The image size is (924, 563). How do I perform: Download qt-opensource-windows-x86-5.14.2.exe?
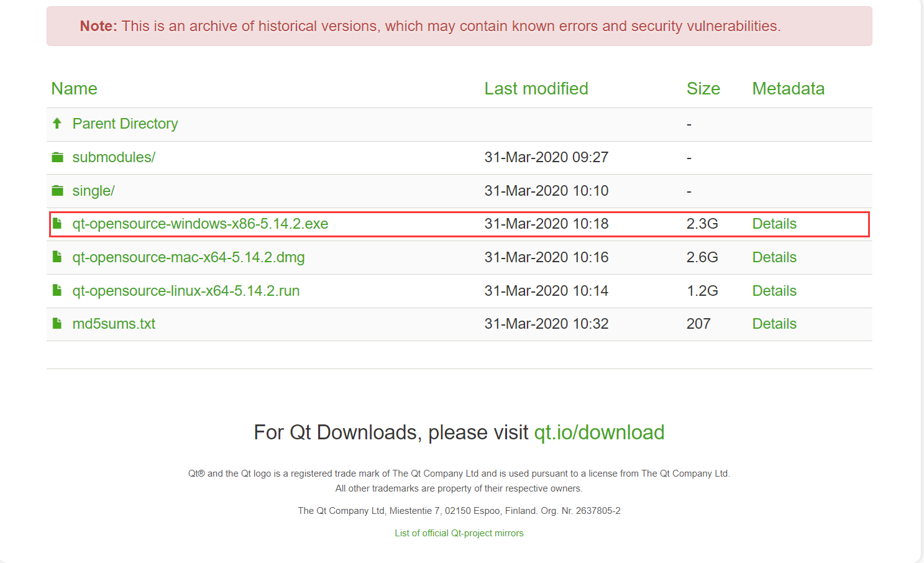pyautogui.click(x=200, y=224)
